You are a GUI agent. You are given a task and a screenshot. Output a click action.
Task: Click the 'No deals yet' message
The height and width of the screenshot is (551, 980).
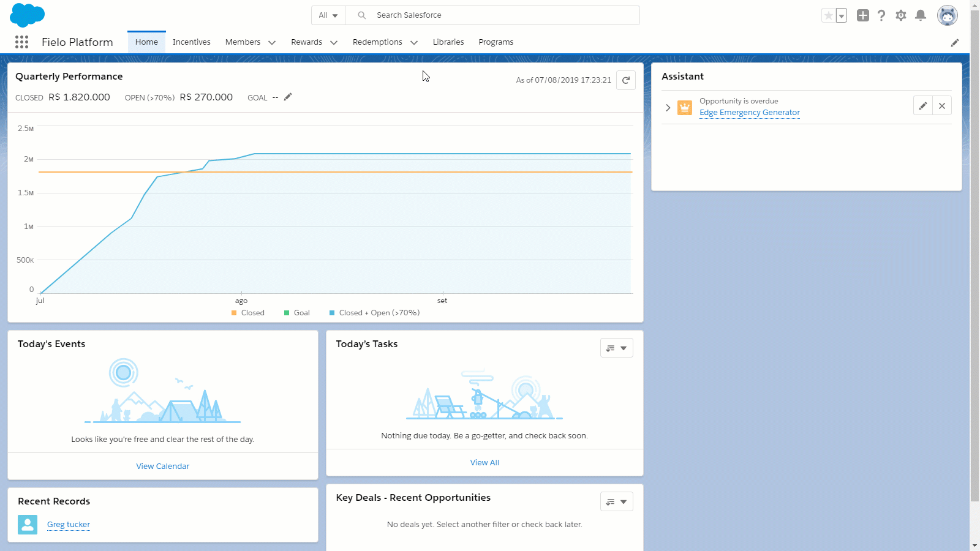click(484, 525)
